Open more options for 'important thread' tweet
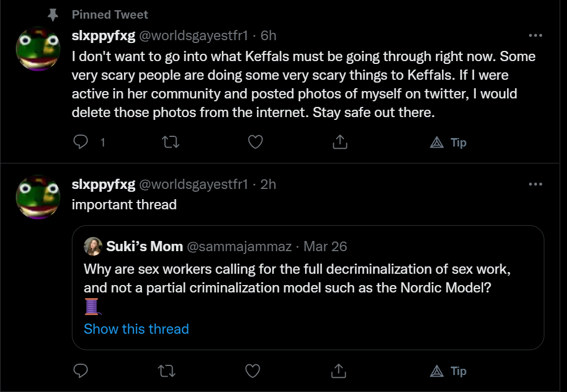 pyautogui.click(x=535, y=184)
